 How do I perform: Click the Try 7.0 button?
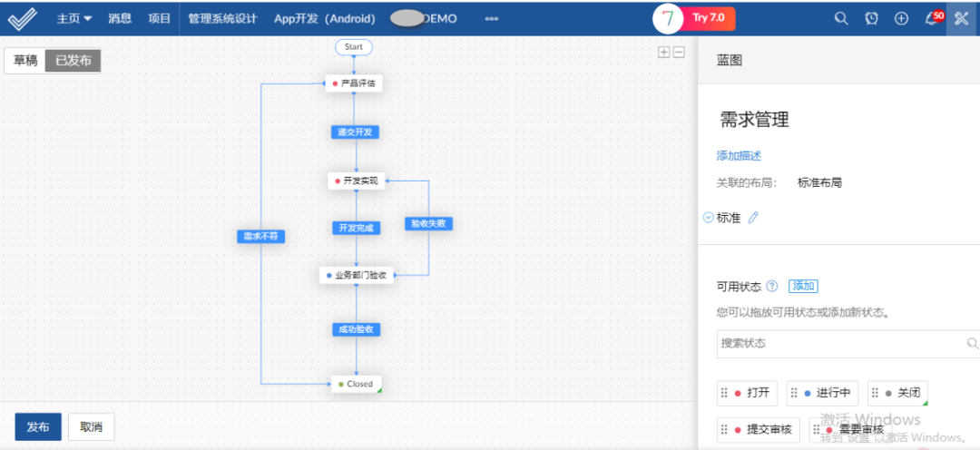(708, 18)
